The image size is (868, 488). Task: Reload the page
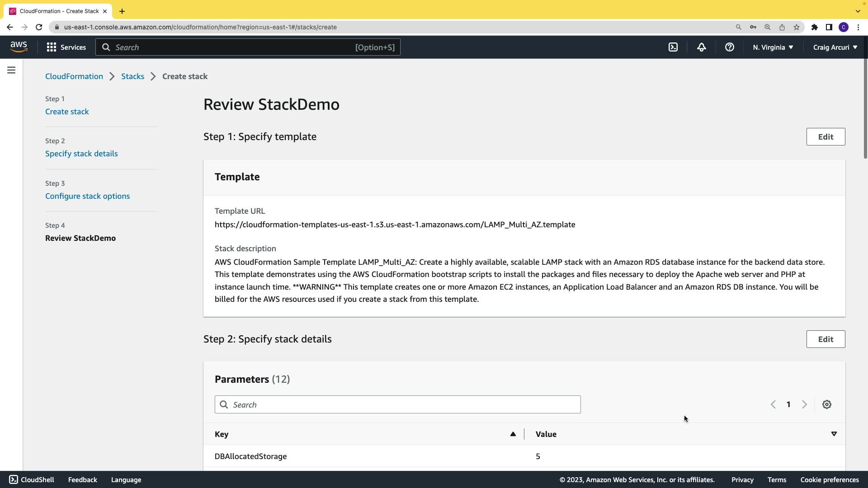pyautogui.click(x=39, y=27)
